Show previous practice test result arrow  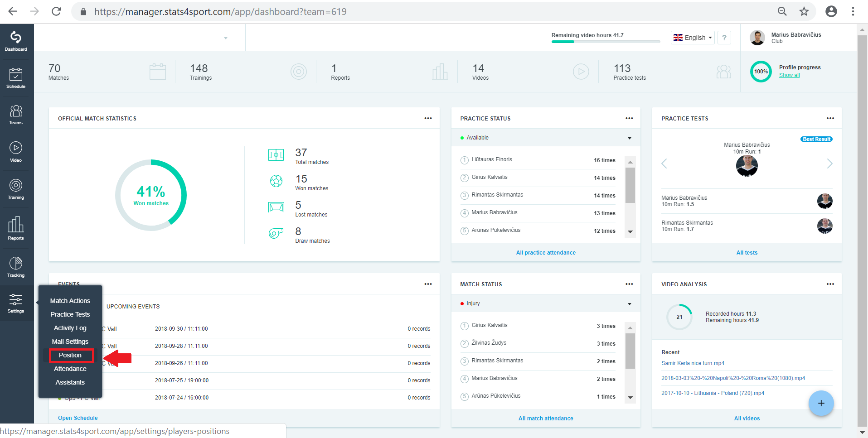(664, 164)
